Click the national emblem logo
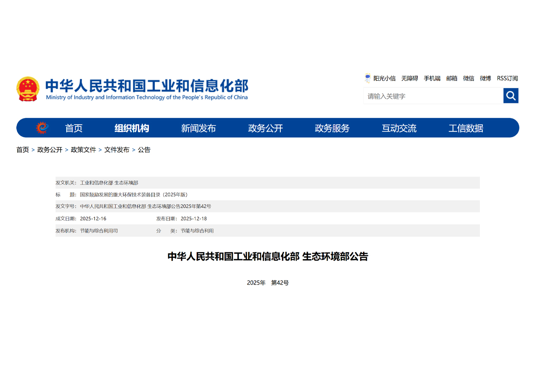 click(28, 89)
